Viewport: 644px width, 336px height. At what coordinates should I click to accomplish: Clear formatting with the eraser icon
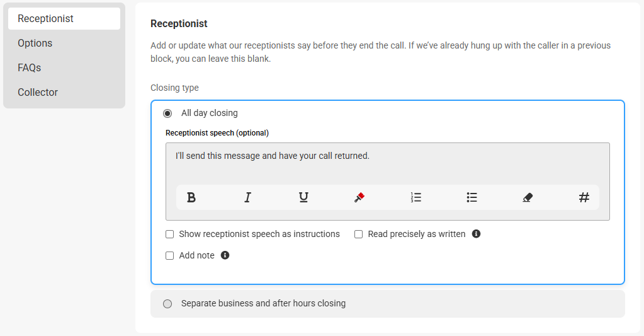[528, 197]
